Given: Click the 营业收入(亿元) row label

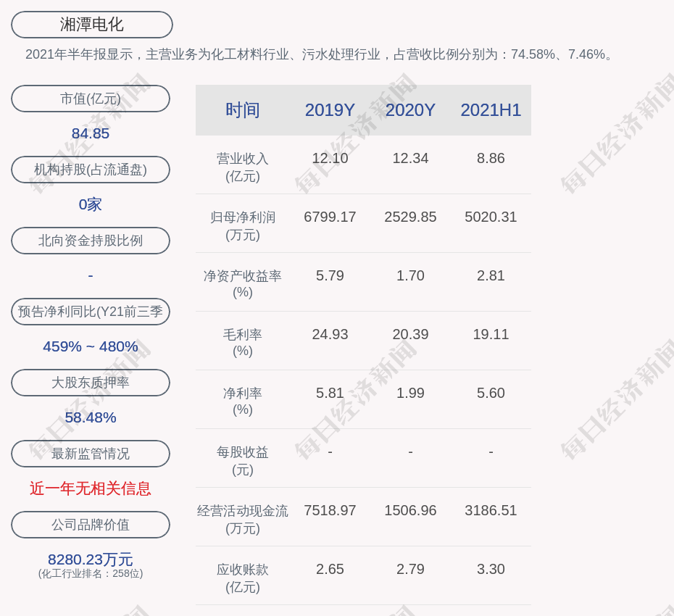Looking at the screenshot, I should pos(243,167).
